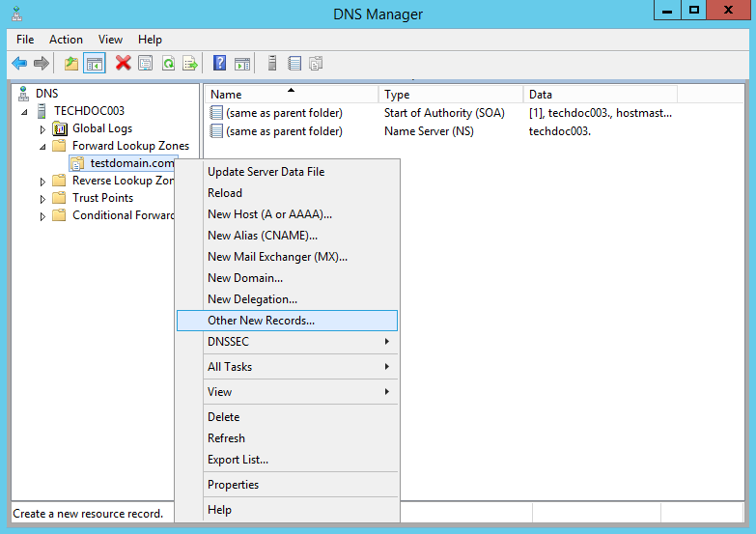Collapse the Forward Lookup Zones node
This screenshot has width=756, height=534.
(x=42, y=147)
